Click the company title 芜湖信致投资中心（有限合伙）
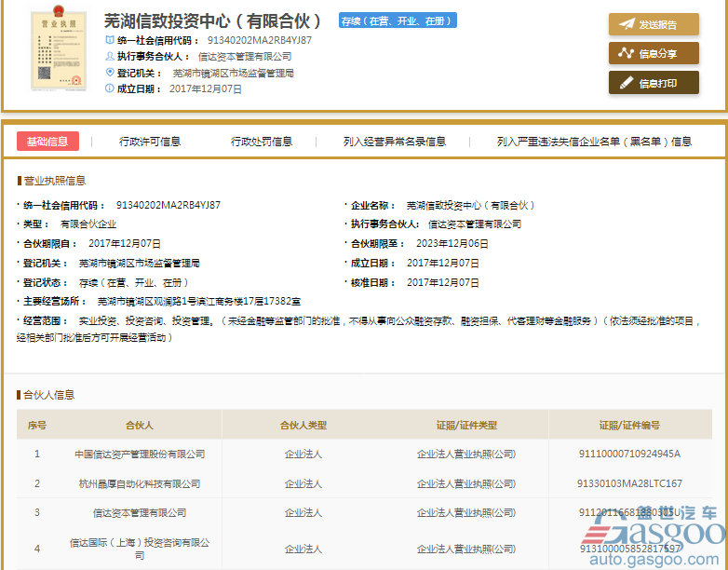The height and width of the screenshot is (570, 728). pos(212,20)
